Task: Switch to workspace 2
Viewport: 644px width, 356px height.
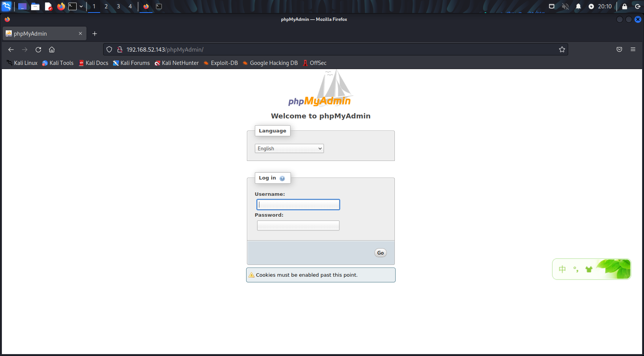Action: 106,6
